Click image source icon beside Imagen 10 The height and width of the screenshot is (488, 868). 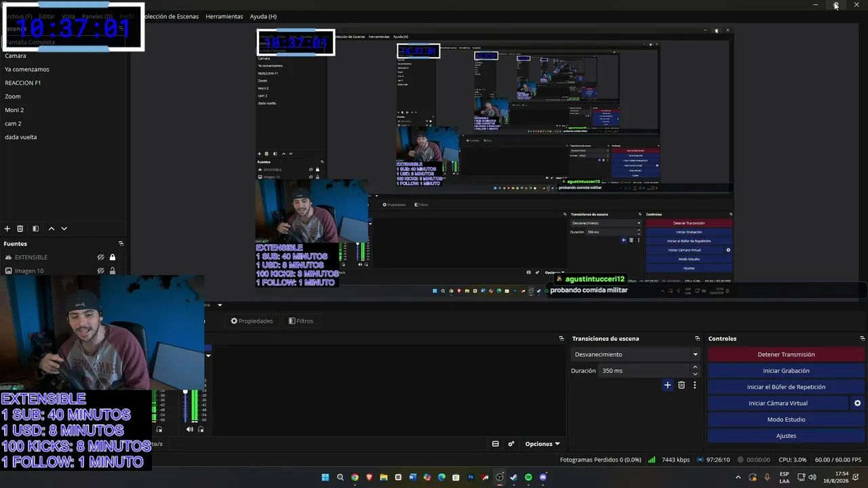[x=8, y=271]
